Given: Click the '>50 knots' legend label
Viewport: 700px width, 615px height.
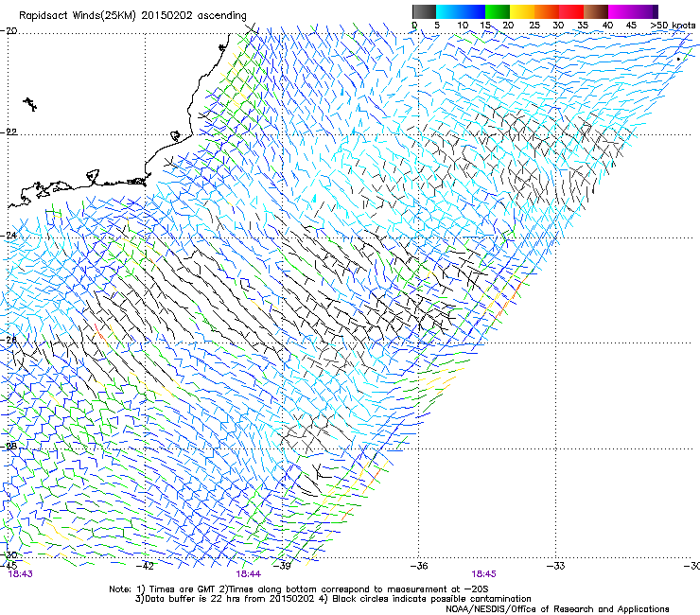Looking at the screenshot, I should click(673, 25).
